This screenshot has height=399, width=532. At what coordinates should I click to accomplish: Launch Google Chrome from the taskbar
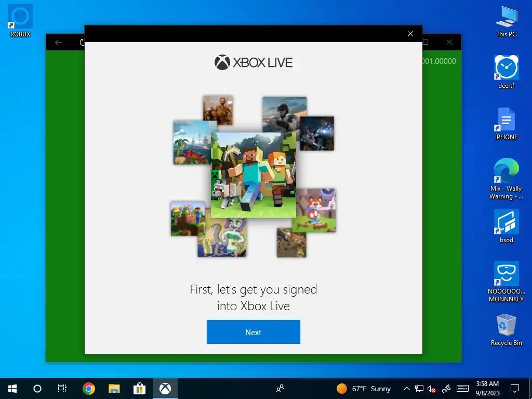[88, 389]
